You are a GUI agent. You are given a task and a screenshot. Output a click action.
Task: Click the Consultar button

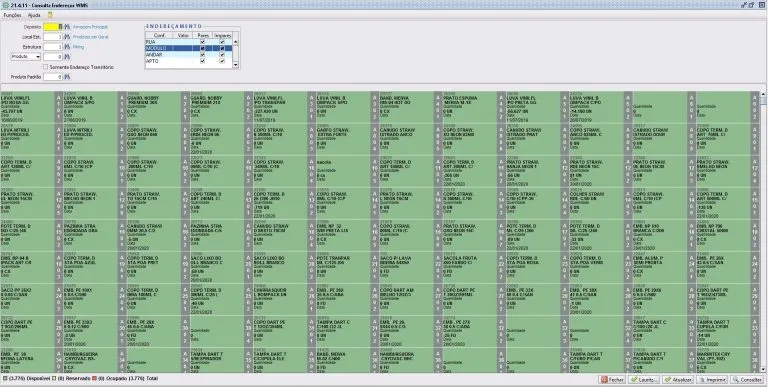[x=747, y=380]
